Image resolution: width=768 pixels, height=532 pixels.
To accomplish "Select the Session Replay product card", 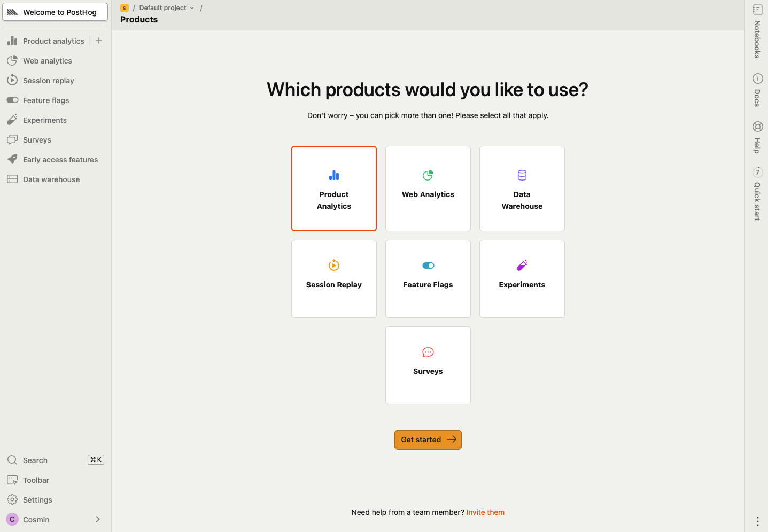I will pos(334,279).
